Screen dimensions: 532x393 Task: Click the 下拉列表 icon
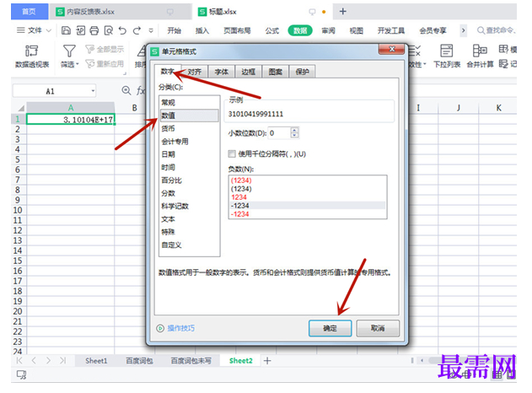447,51
